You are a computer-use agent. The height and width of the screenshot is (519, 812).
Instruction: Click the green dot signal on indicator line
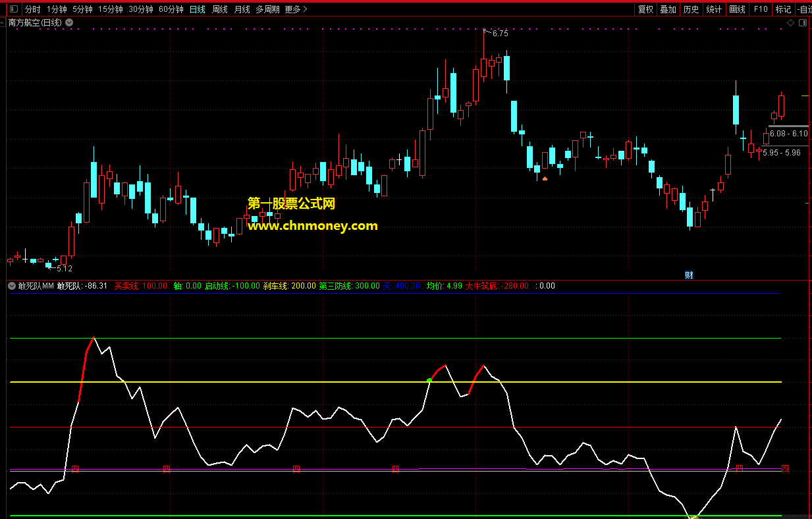(x=429, y=380)
